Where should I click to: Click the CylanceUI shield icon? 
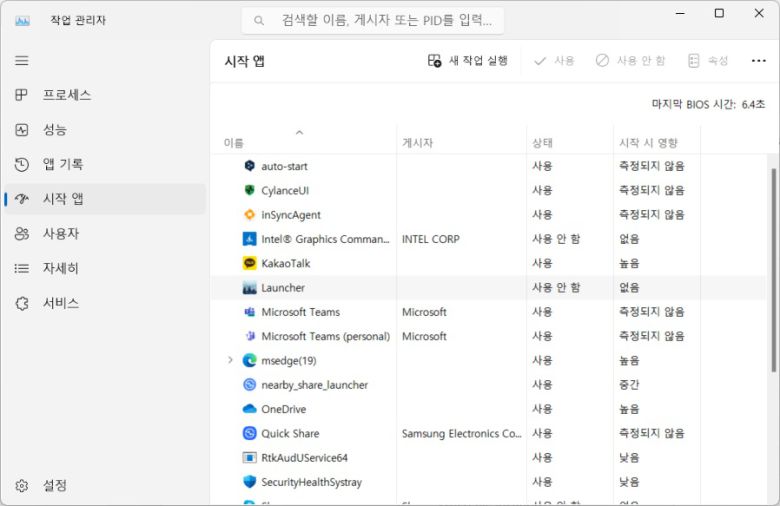tap(250, 190)
